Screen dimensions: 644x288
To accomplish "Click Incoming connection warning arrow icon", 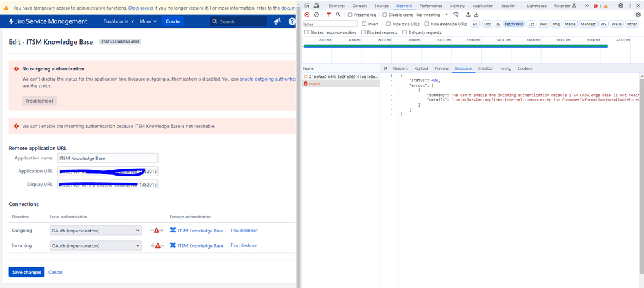I will pos(157,245).
